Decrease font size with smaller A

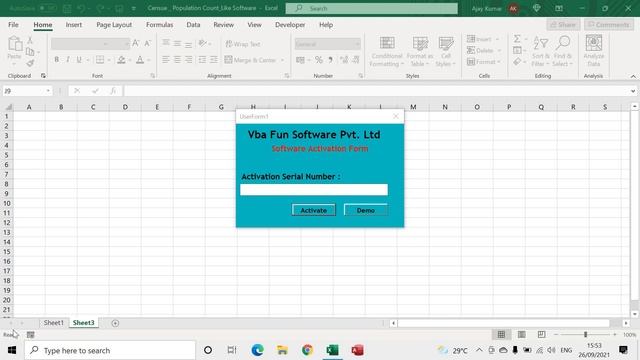pyautogui.click(x=148, y=43)
